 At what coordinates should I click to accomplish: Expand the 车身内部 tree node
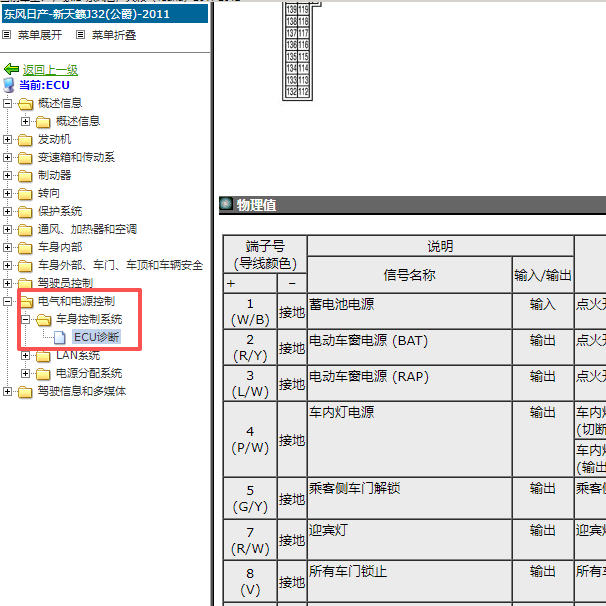point(7,247)
